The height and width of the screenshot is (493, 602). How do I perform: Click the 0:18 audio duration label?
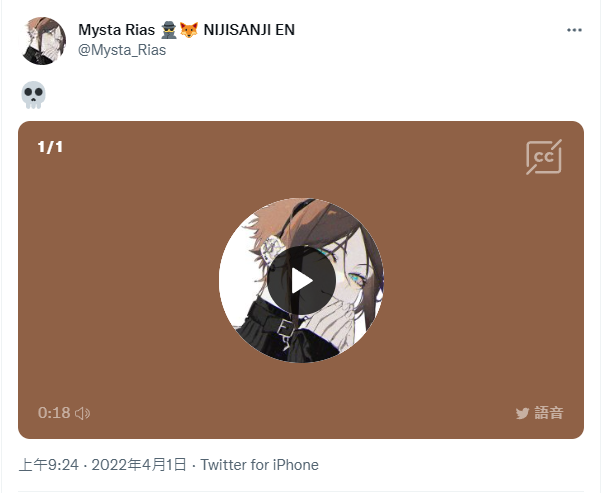coord(54,413)
